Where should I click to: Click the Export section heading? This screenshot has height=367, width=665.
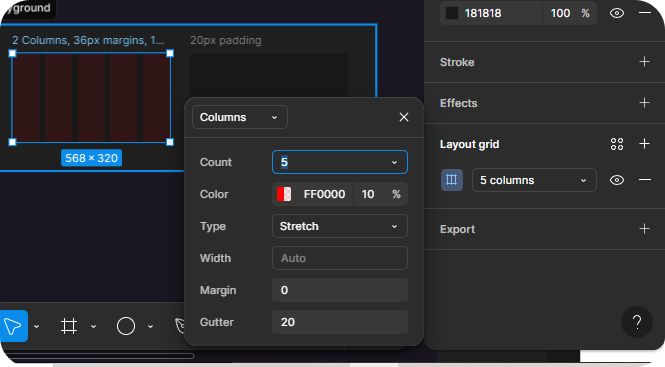click(457, 229)
